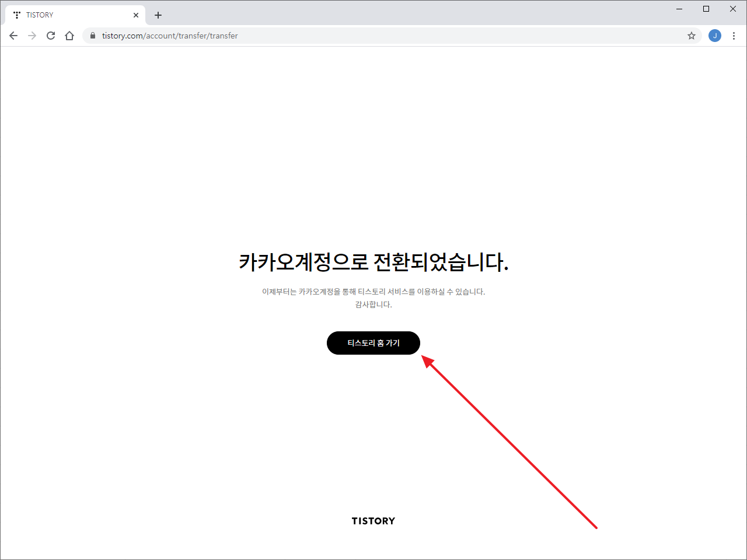Click heading 카카오계정으로 전환되었습니다.
This screenshot has height=560, width=747.
pos(373,261)
